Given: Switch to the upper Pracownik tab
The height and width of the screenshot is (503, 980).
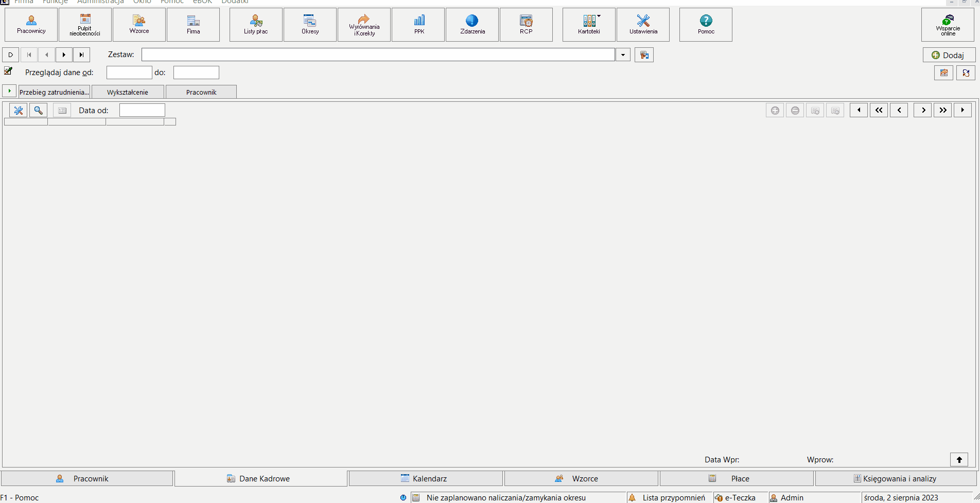Looking at the screenshot, I should [x=201, y=92].
